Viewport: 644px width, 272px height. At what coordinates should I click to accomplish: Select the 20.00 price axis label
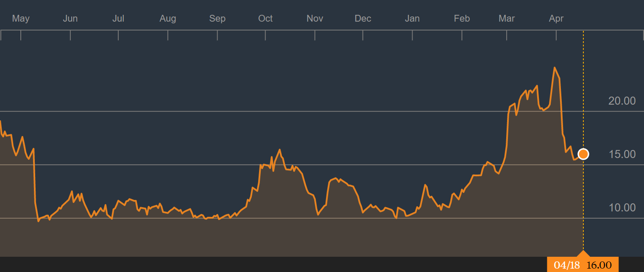tap(622, 101)
